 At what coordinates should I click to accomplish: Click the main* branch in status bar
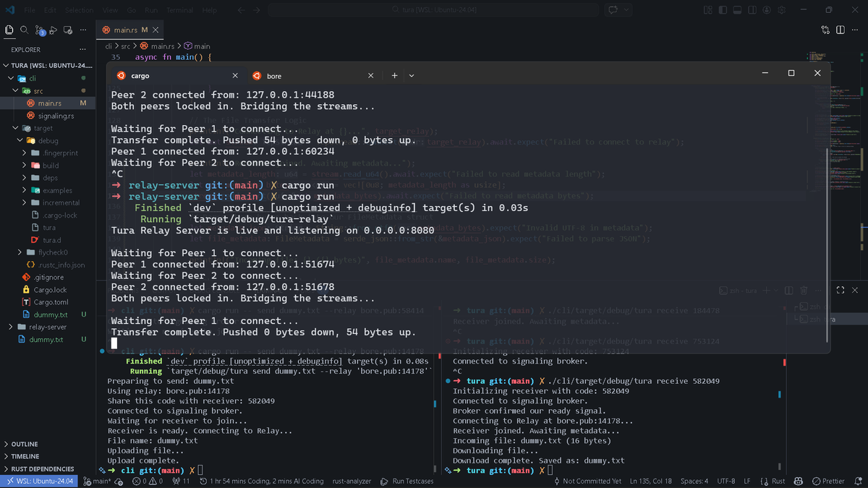(x=97, y=481)
